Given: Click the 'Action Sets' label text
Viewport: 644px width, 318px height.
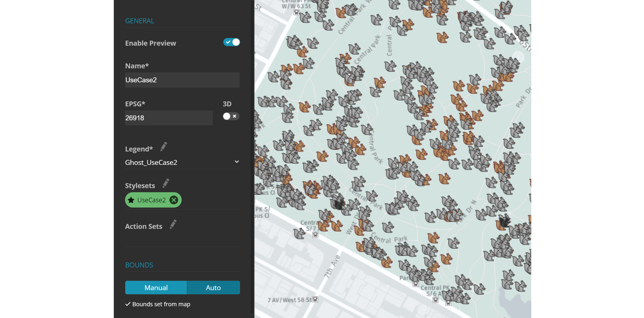Looking at the screenshot, I should [144, 226].
